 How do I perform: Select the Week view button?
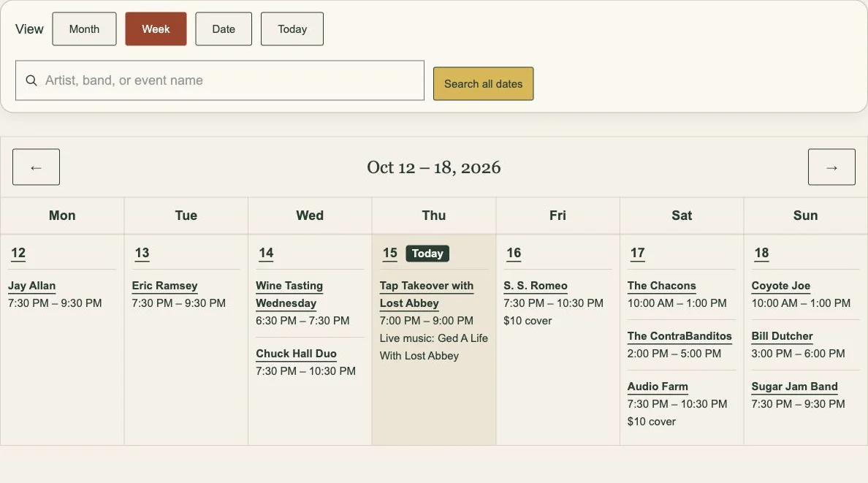(156, 28)
